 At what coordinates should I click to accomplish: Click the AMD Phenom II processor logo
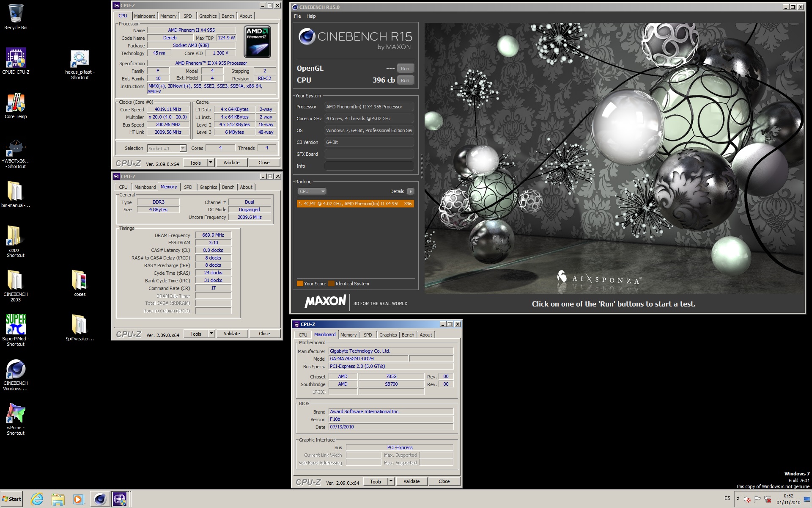tap(258, 42)
